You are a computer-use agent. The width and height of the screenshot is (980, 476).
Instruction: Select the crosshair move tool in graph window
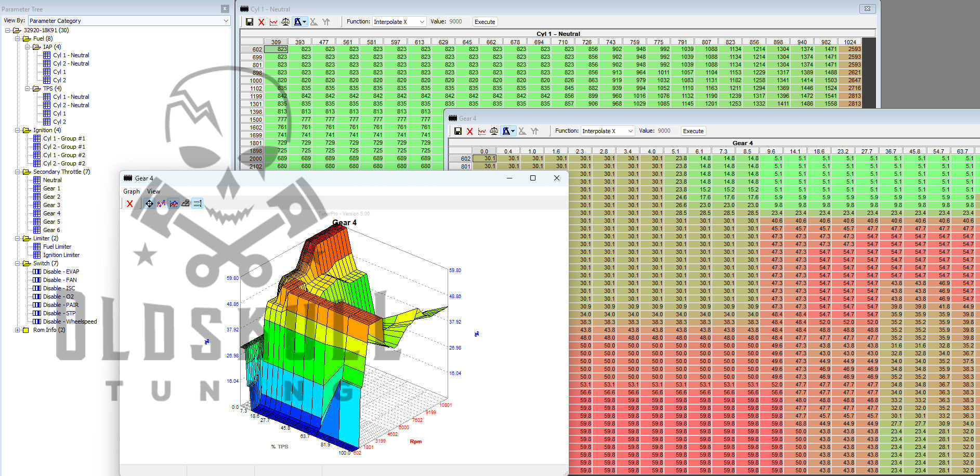pos(149,204)
